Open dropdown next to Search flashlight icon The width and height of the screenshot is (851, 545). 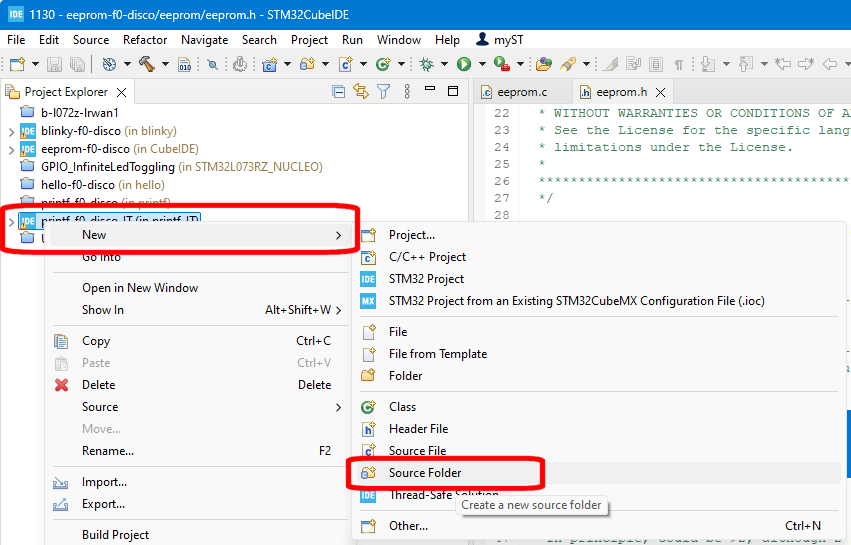coord(586,64)
